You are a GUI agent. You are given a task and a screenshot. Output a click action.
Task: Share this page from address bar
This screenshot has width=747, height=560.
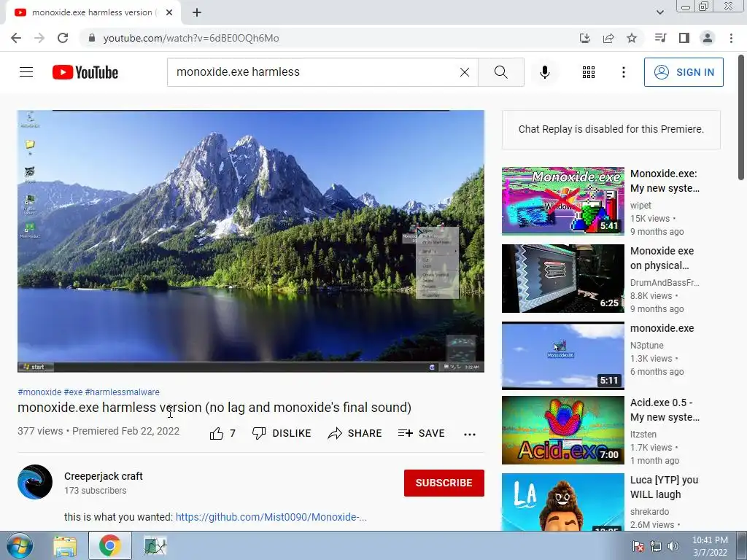point(608,38)
